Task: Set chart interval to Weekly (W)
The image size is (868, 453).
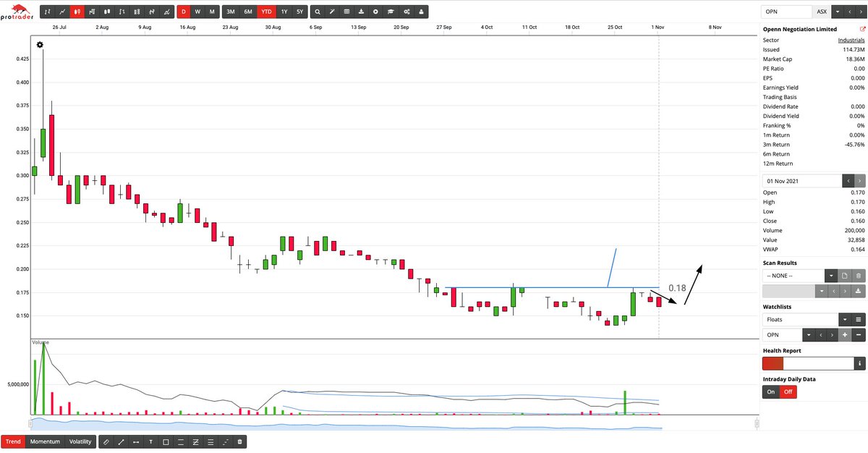Action: click(197, 12)
